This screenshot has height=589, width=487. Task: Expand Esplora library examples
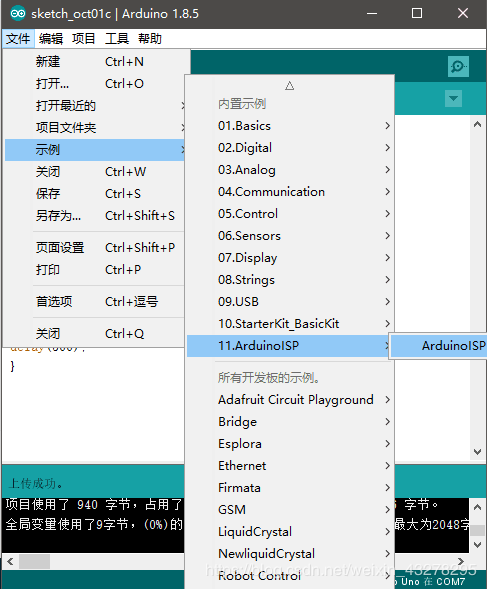point(290,444)
